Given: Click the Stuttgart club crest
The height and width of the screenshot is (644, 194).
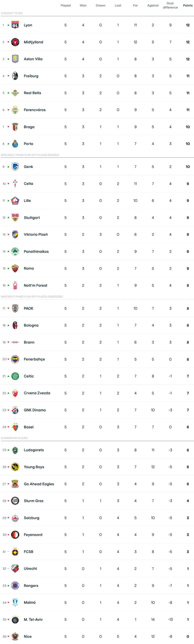Looking at the screenshot, I should (x=15, y=217).
